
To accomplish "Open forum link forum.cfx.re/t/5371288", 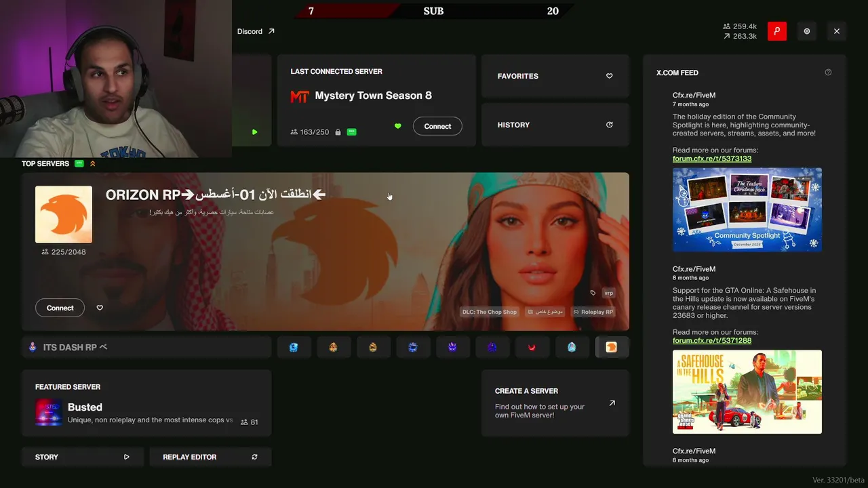I will pyautogui.click(x=712, y=340).
